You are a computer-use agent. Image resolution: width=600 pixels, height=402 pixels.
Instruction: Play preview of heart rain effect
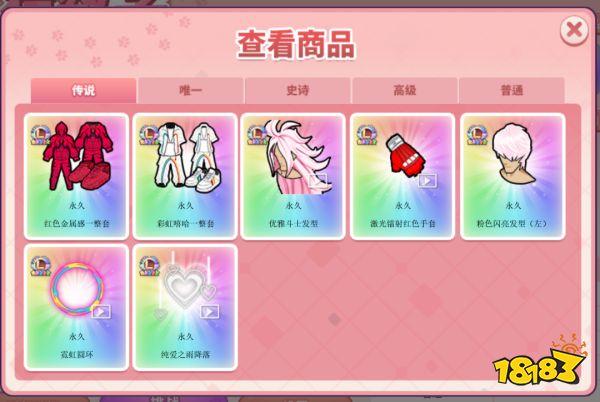pyautogui.click(x=210, y=312)
